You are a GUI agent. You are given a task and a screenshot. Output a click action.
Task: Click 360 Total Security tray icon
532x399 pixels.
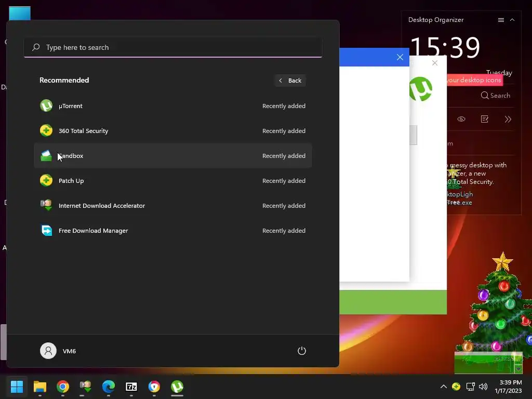pyautogui.click(x=456, y=387)
